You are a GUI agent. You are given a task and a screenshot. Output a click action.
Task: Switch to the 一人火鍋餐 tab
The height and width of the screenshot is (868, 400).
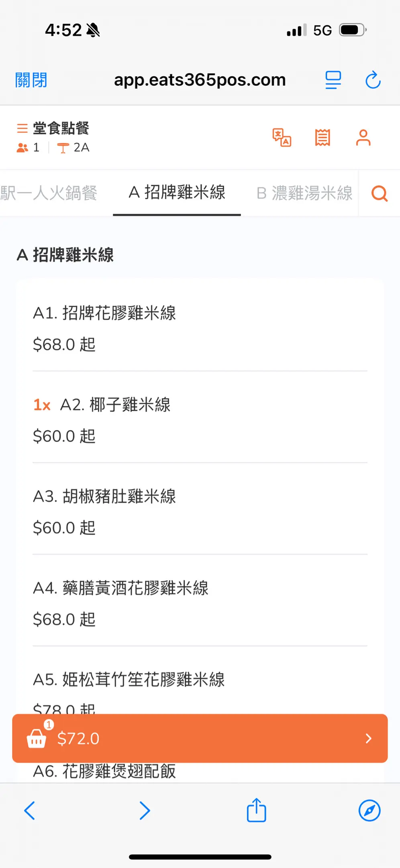tap(49, 193)
